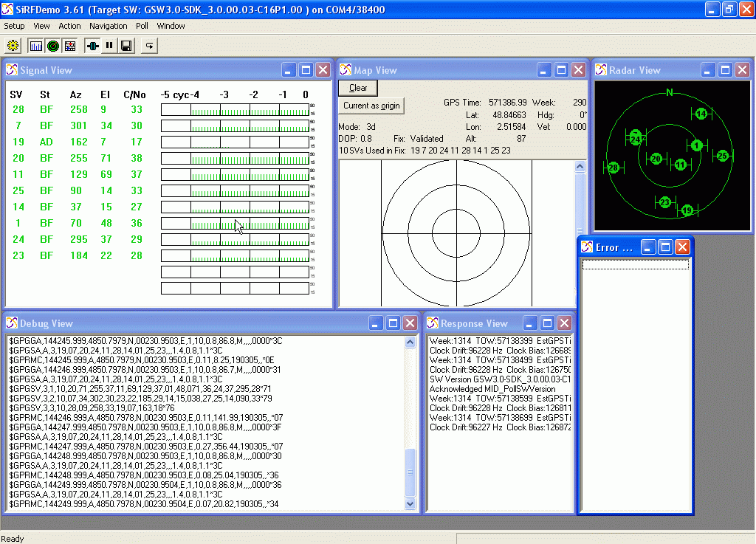Click the Error window input field
The height and width of the screenshot is (544, 756).
pyautogui.click(x=636, y=264)
